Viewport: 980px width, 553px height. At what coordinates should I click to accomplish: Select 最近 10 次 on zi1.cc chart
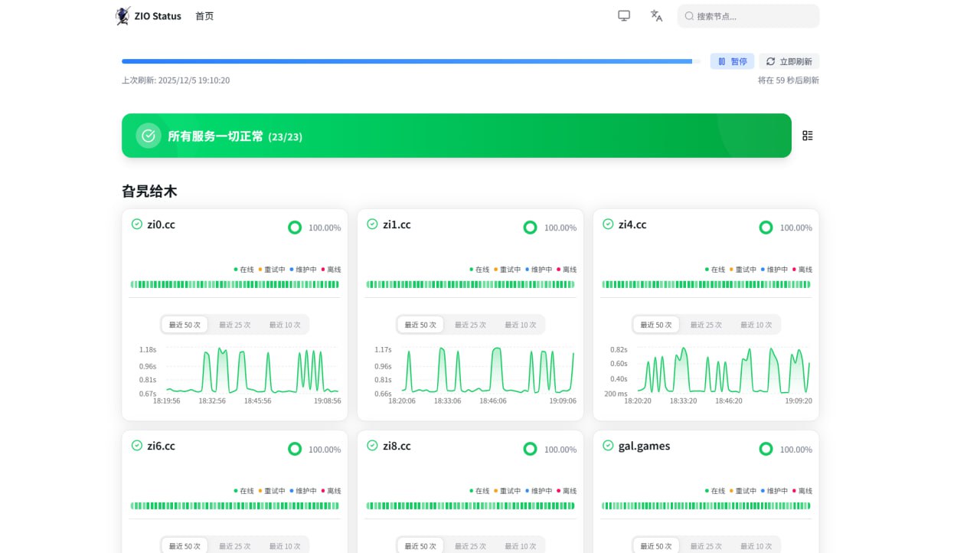point(521,325)
